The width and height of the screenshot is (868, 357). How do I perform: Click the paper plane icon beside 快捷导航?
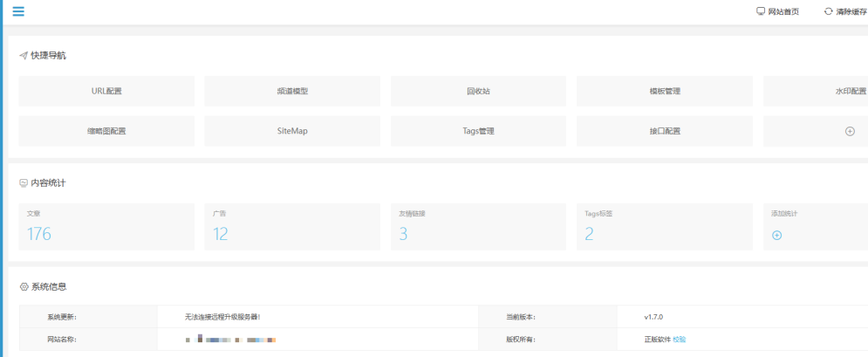coord(24,56)
